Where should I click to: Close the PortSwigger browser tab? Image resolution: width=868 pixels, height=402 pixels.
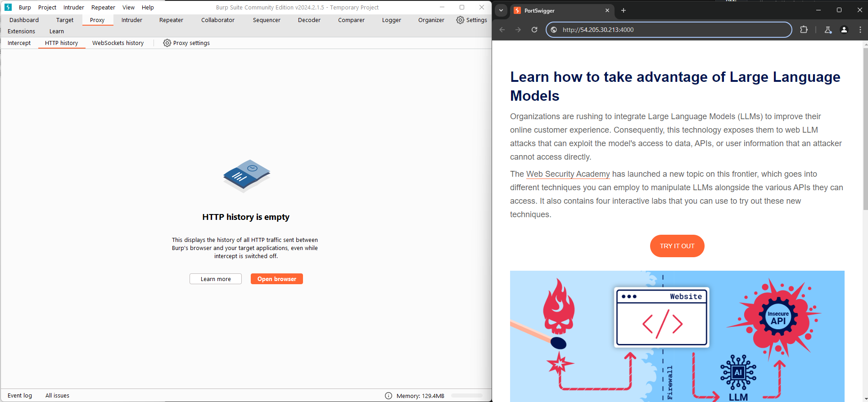(607, 10)
